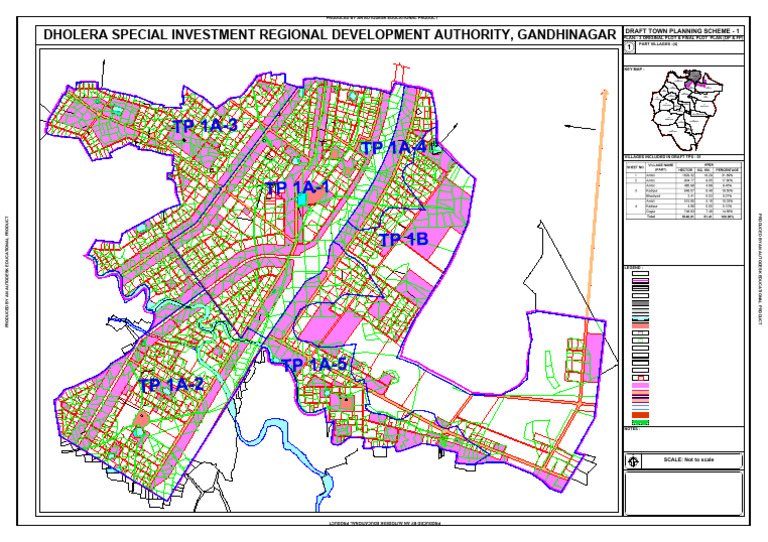Select the TP 1A-4 zone label
Screen dimensions: 768x542
393,147
